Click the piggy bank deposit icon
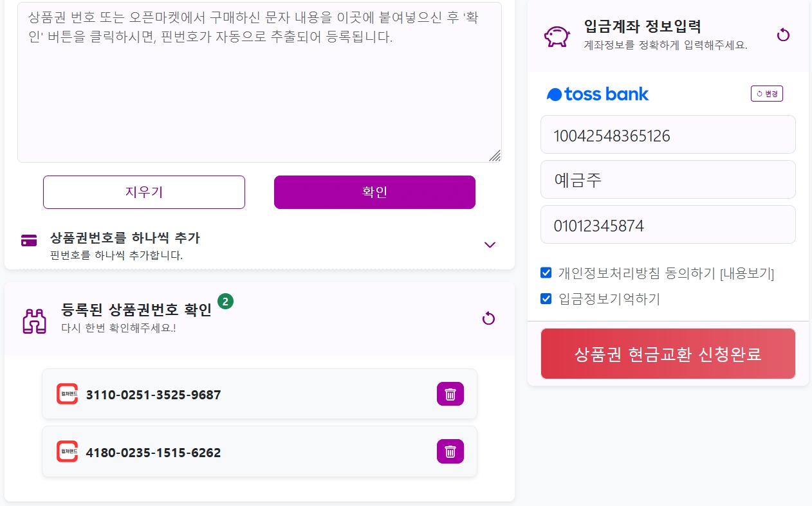Viewport: 812px width, 506px height. [557, 36]
